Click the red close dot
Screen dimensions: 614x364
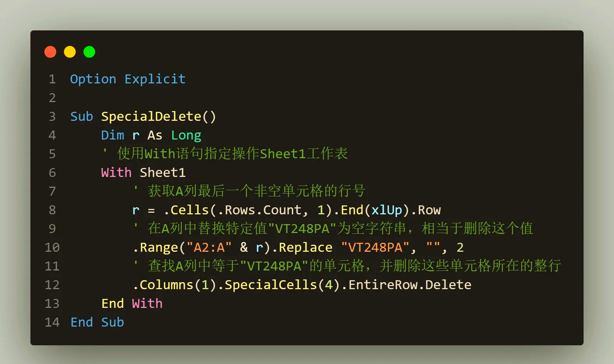click(50, 52)
